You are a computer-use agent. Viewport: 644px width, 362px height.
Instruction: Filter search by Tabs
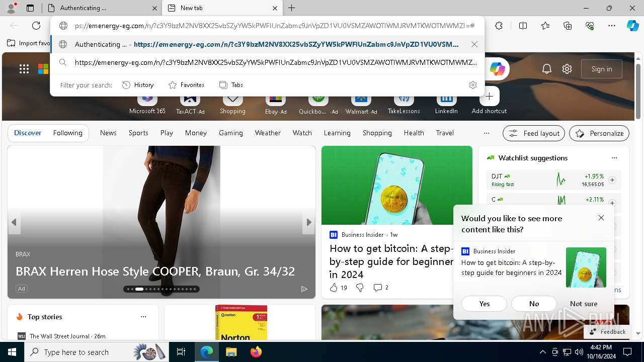tap(231, 85)
